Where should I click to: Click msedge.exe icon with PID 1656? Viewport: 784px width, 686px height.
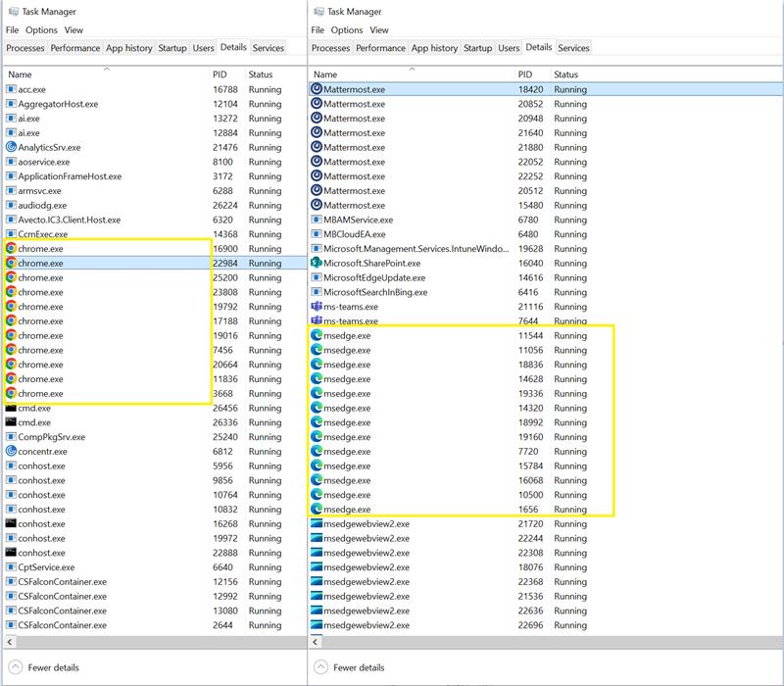317,509
